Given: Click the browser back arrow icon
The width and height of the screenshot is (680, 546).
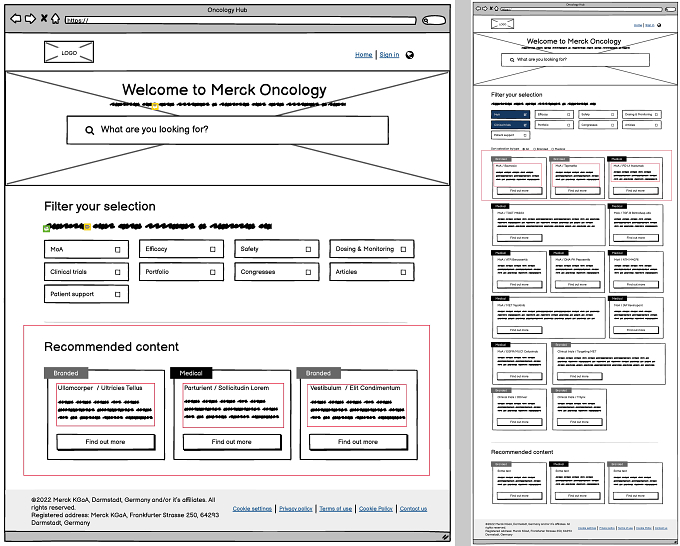Looking at the screenshot, I should coord(16,19).
